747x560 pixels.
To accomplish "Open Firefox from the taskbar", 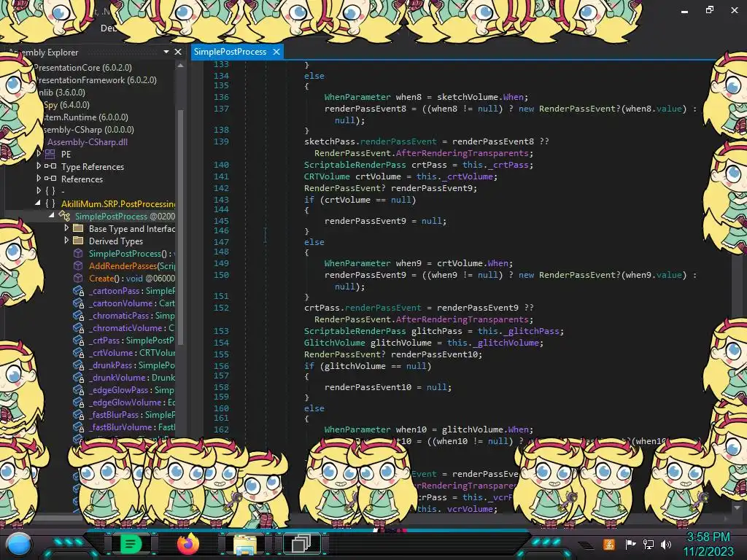I will pyautogui.click(x=188, y=543).
